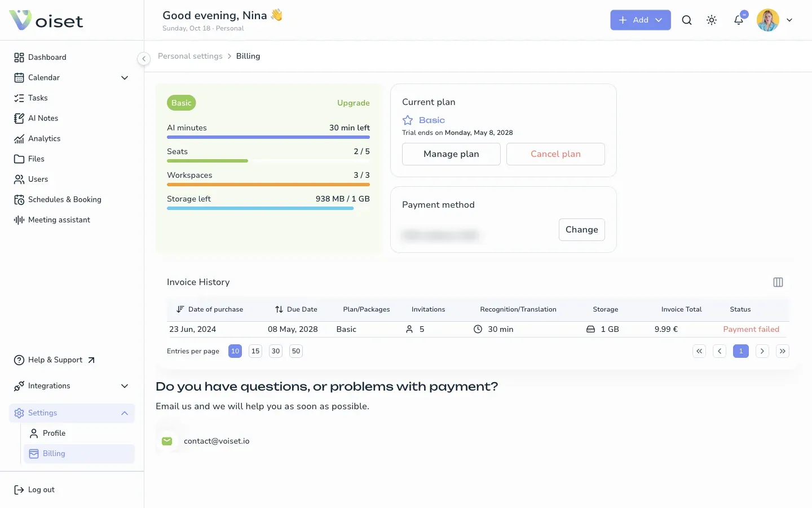Click the Upgrade link on plan card
The width and height of the screenshot is (812, 508).
[x=354, y=103]
